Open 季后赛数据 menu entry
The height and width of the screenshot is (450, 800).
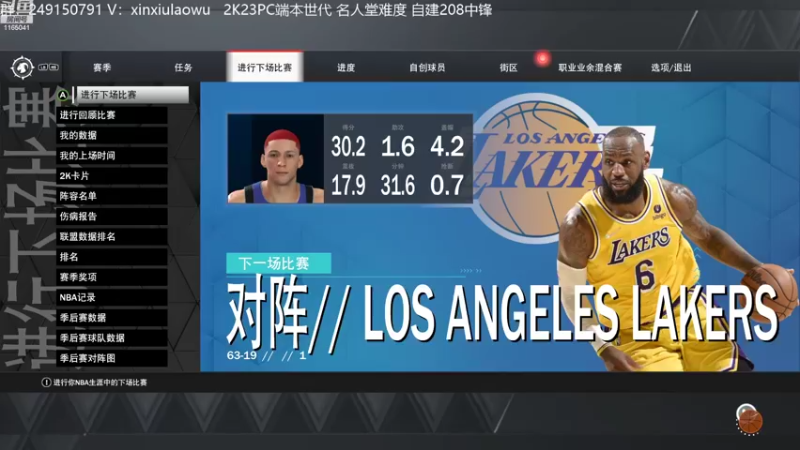pos(112,317)
